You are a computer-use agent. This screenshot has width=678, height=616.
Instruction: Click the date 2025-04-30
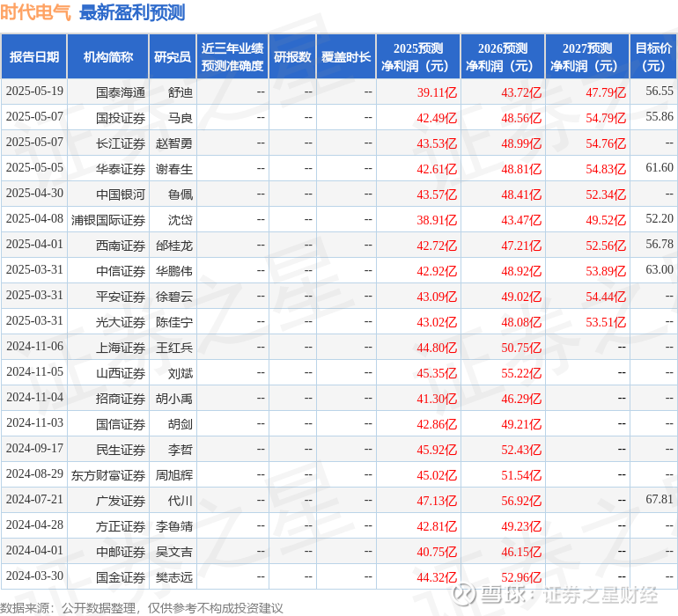[x=34, y=194]
